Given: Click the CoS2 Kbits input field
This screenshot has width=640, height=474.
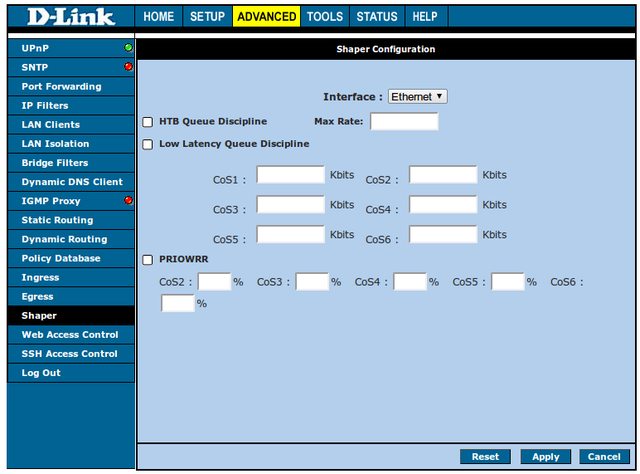Looking at the screenshot, I should point(443,175).
